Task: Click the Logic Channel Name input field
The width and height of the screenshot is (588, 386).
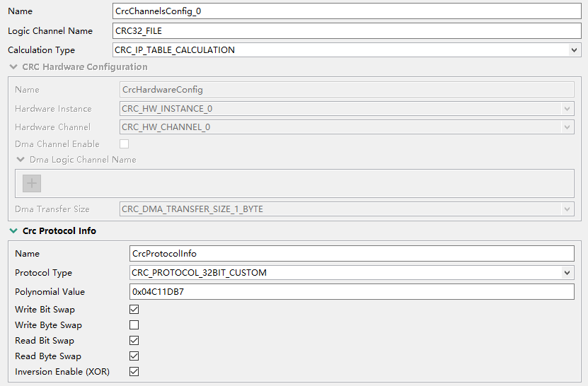Action: [x=346, y=31]
